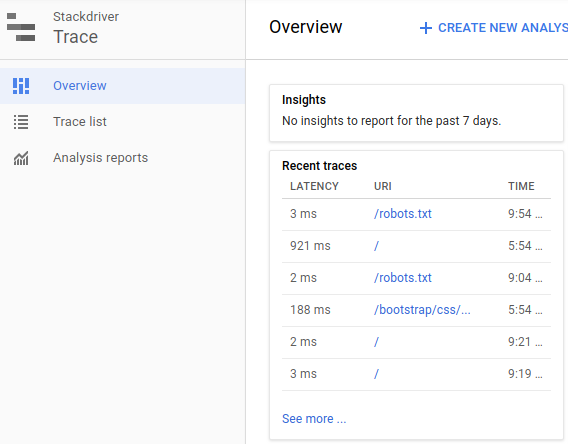Click Create New Analysis button
This screenshot has height=444, width=568.
coord(494,28)
